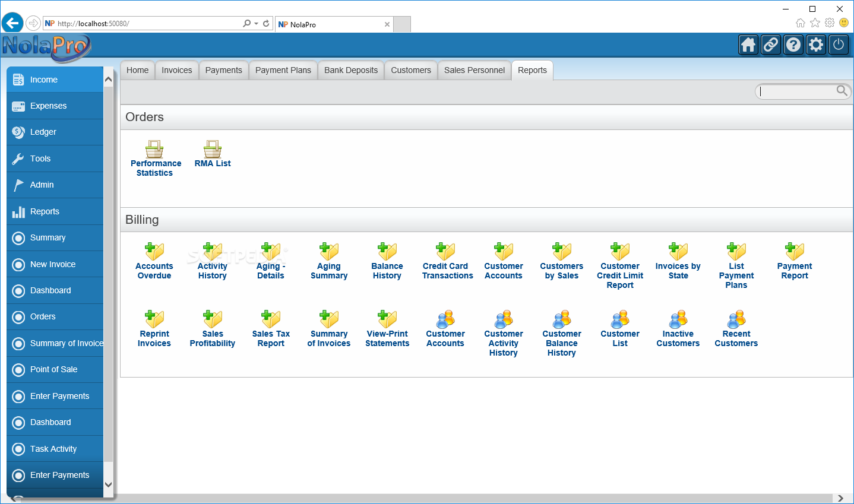Open the Customers by Sales report

coord(562,261)
